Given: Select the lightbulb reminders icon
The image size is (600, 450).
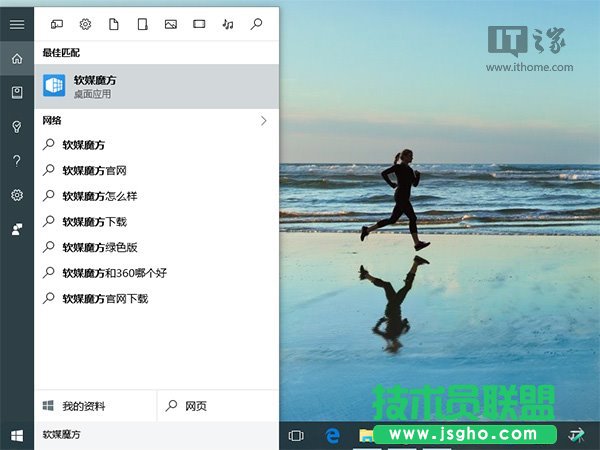Looking at the screenshot, I should tap(16, 126).
